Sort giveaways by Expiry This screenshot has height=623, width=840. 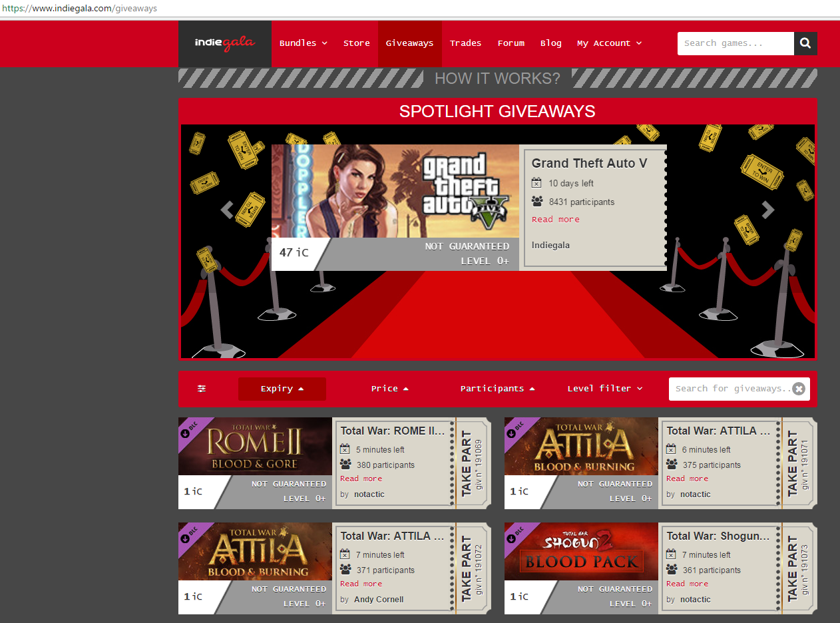(x=282, y=389)
